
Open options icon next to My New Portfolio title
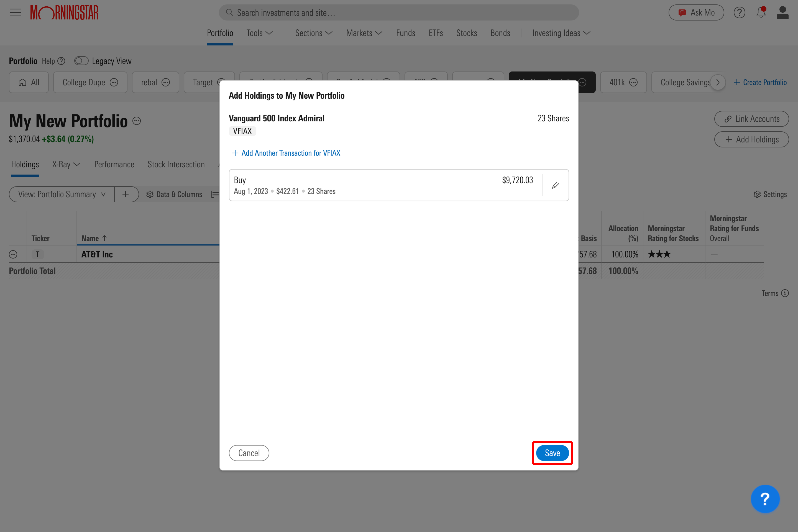(x=136, y=121)
